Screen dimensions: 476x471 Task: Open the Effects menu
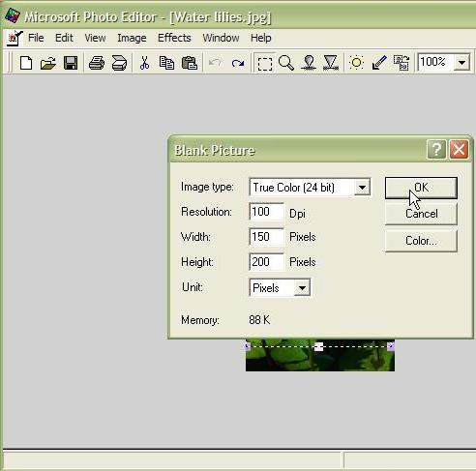tap(174, 38)
